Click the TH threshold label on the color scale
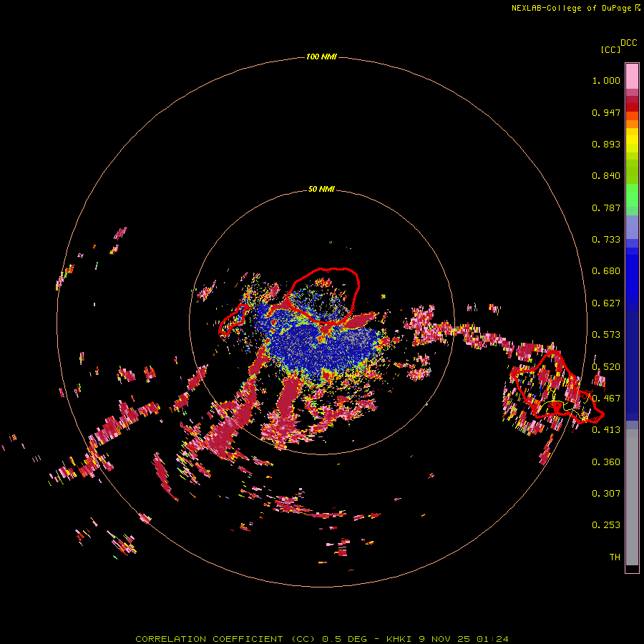 click(x=615, y=557)
